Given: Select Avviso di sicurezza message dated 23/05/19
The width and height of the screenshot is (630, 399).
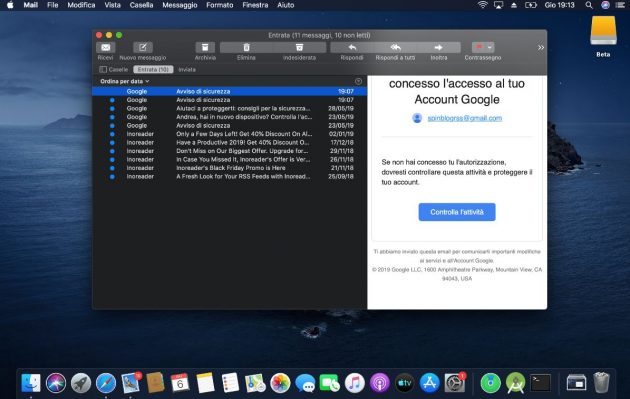Looking at the screenshot, I should click(229, 125).
